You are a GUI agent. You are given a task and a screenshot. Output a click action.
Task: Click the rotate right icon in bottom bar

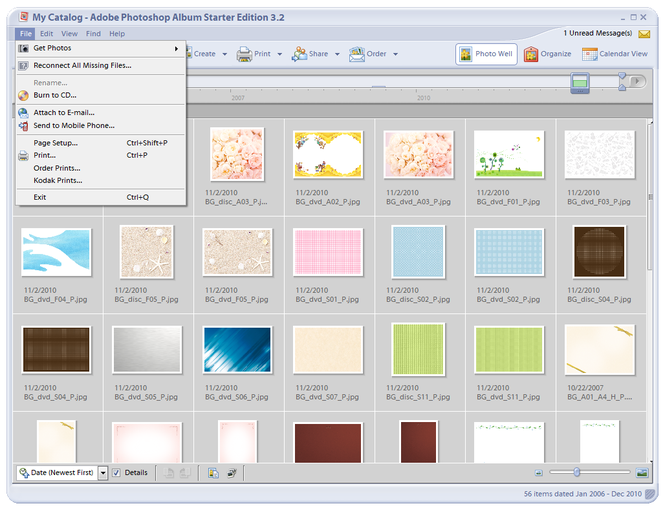(185, 473)
